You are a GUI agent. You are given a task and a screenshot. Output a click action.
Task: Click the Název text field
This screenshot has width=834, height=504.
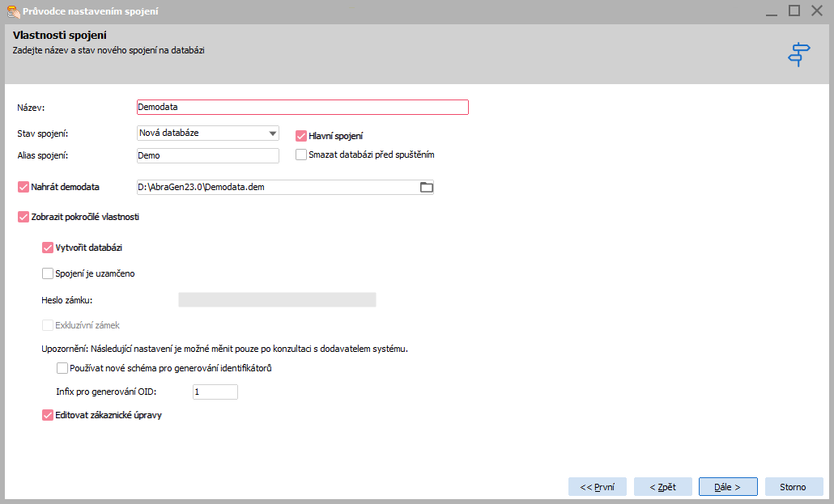pyautogui.click(x=302, y=107)
